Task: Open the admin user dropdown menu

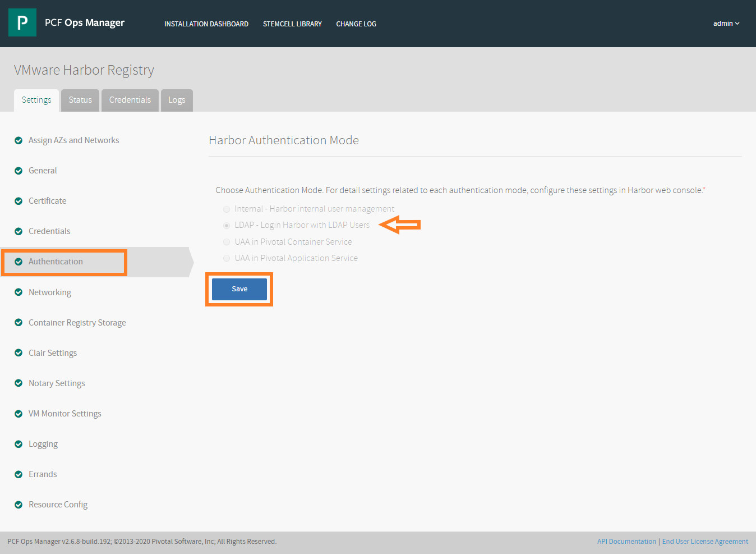Action: click(726, 24)
